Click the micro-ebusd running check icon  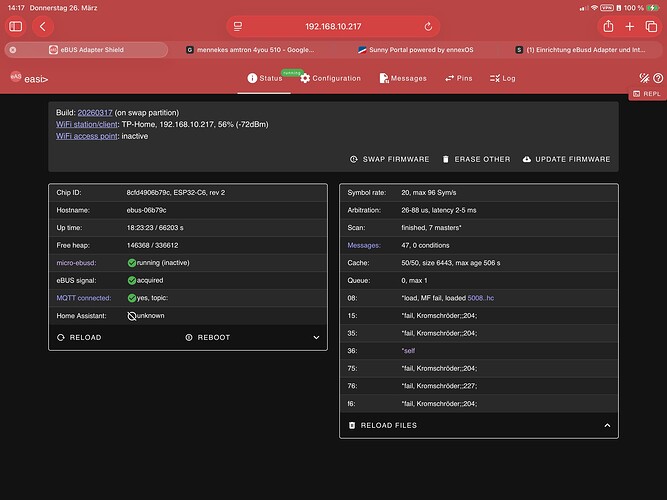[x=132, y=263]
